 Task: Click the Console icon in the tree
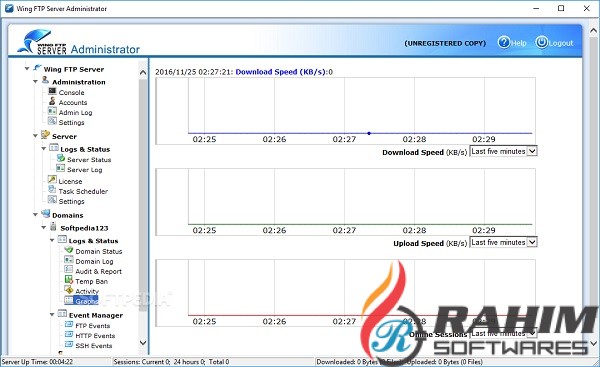click(52, 91)
